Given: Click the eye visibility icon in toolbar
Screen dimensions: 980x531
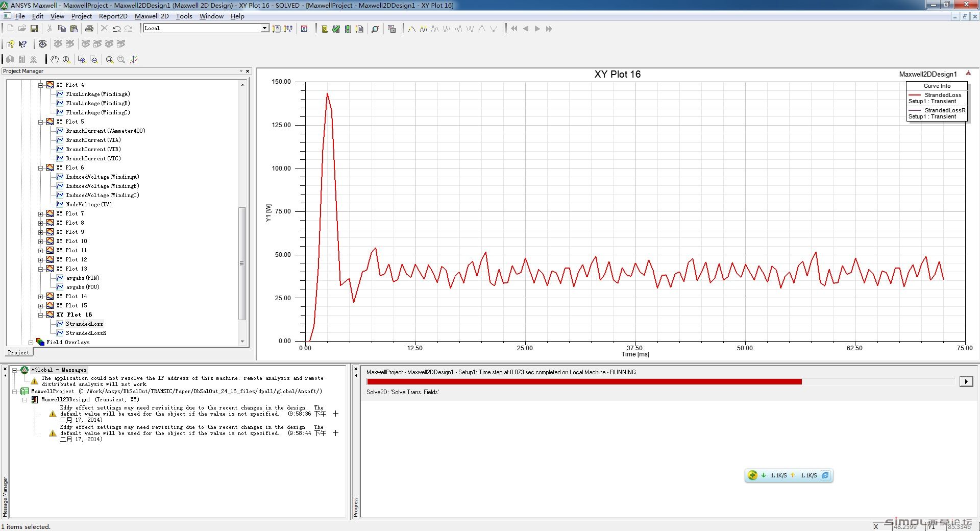Looking at the screenshot, I should pos(43,44).
